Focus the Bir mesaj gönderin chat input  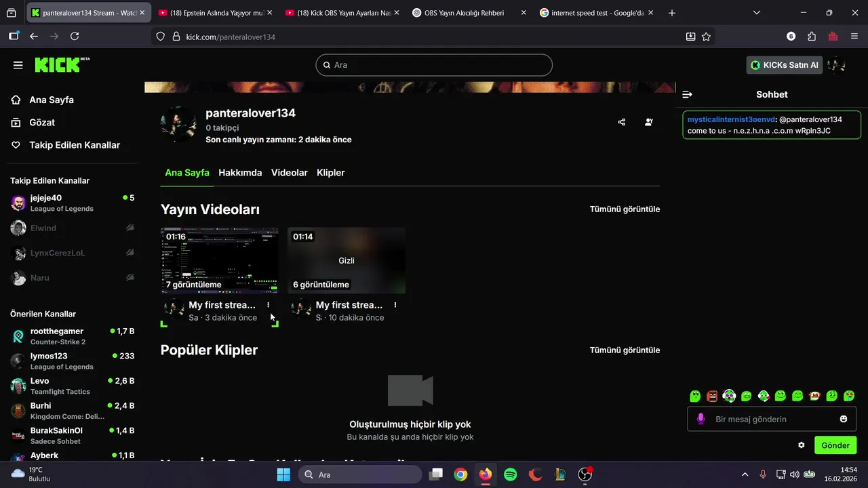(x=772, y=419)
